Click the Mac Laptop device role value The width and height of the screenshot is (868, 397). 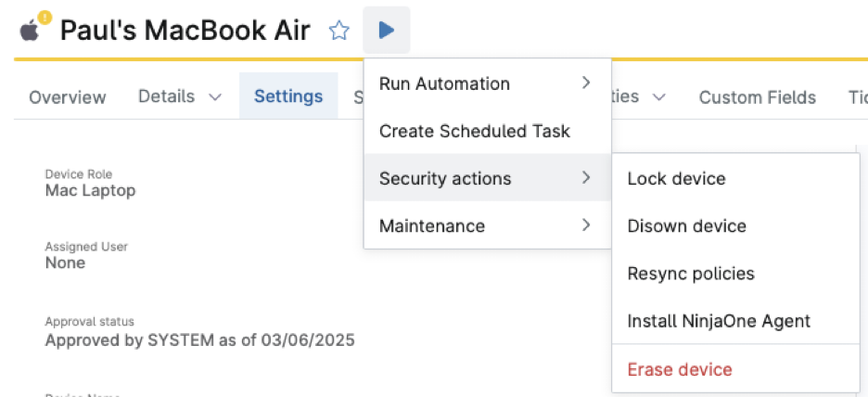point(90,191)
